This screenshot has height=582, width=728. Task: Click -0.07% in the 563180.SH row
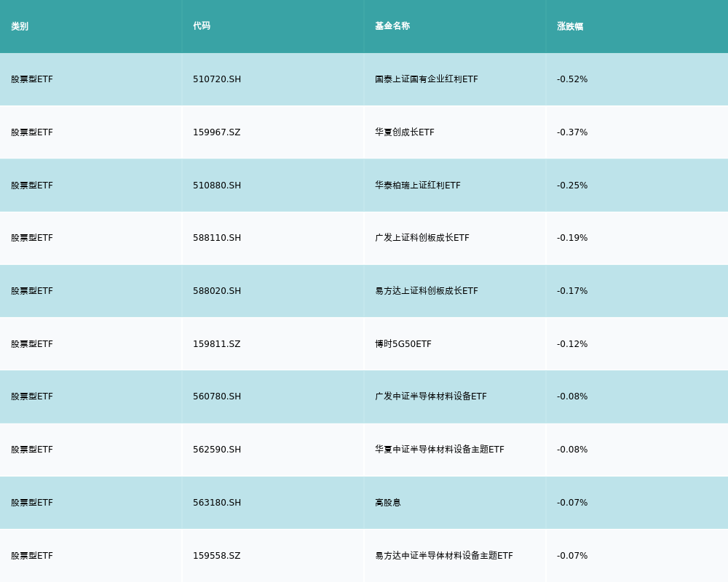coord(572,503)
